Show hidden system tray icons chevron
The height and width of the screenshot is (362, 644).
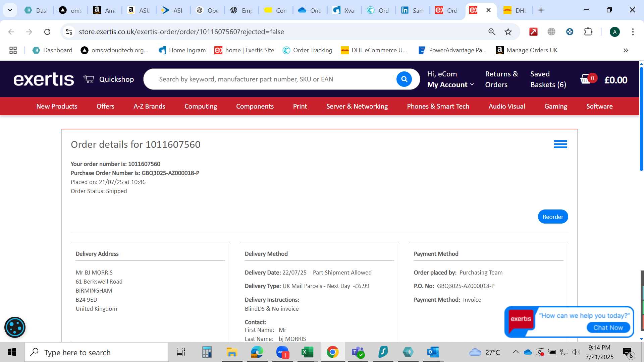516,352
